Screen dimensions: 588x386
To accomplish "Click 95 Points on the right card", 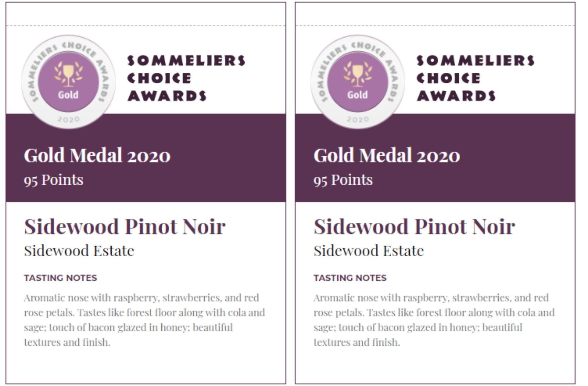I will click(343, 180).
